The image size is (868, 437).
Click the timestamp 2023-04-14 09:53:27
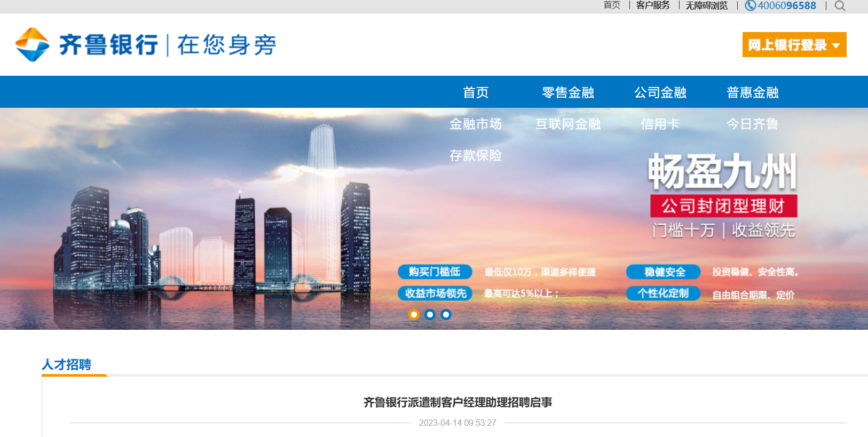[x=457, y=423]
